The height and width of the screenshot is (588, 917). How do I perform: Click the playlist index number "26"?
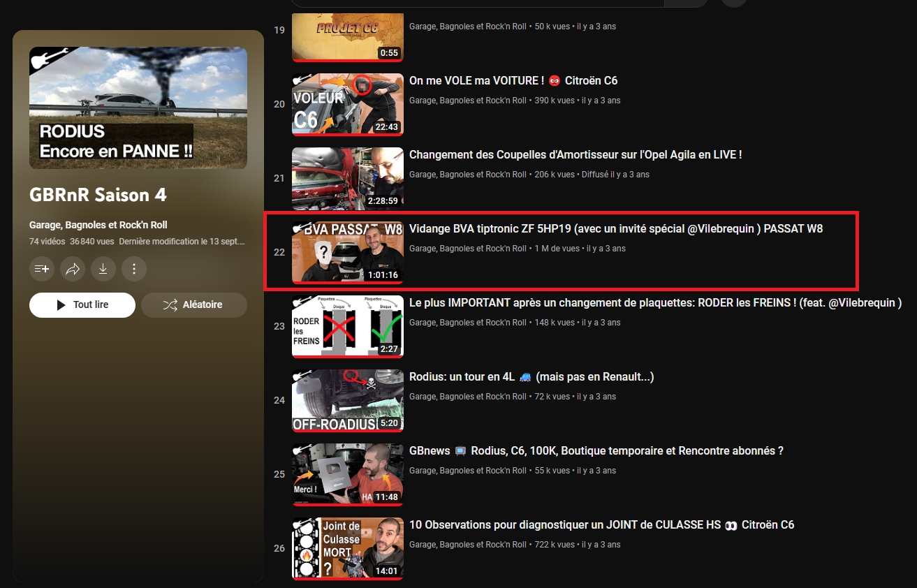(x=279, y=548)
